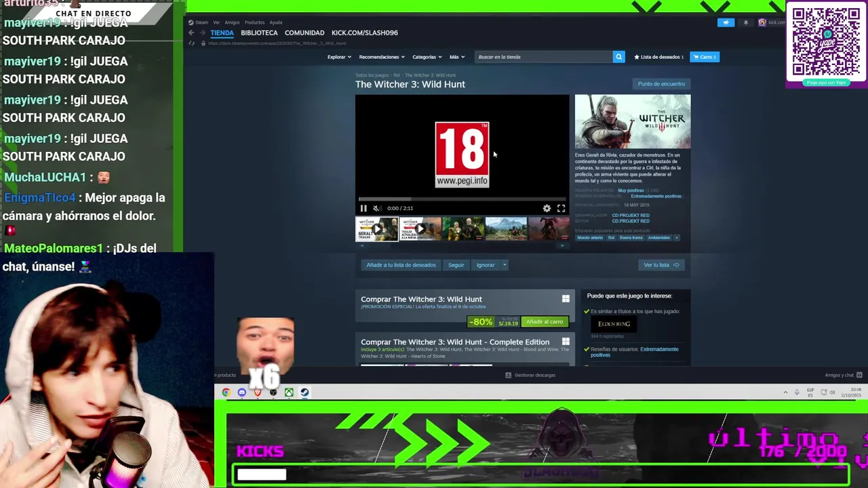
Task: Select the next-gen update trailer thumbnail
Action: tap(420, 229)
